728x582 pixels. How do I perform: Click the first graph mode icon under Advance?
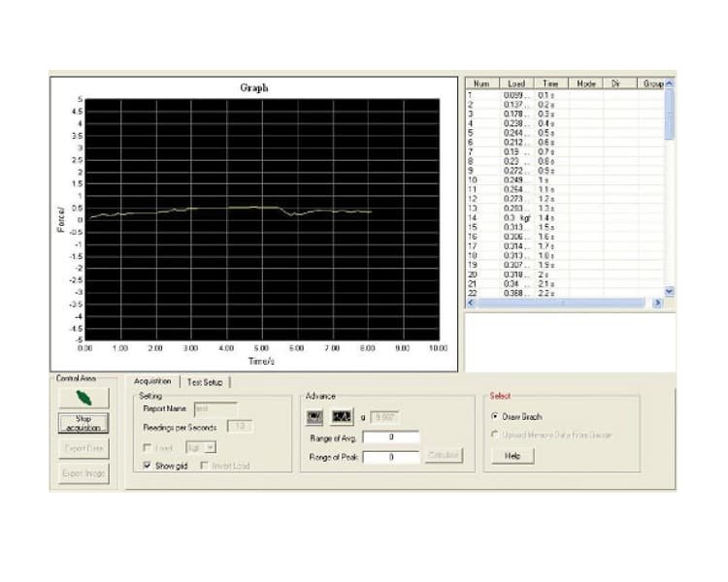314,417
